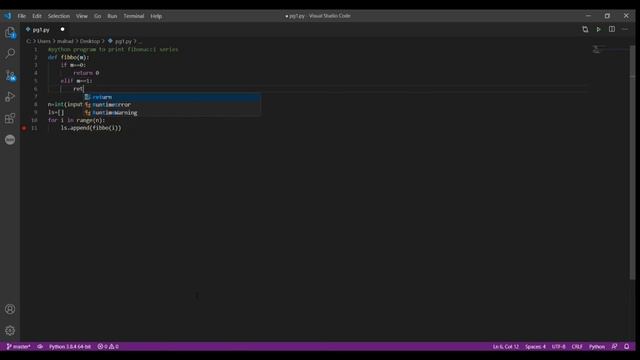Open the File menu
640x360 pixels.
(x=22, y=16)
